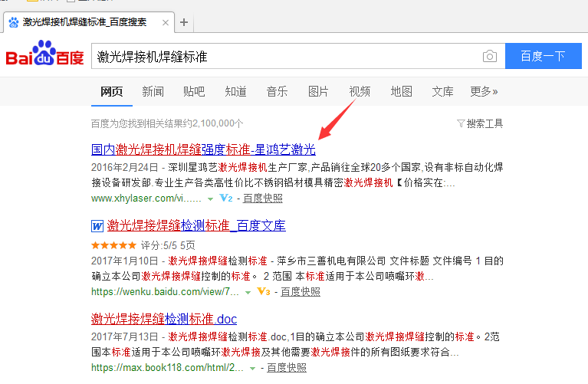Click the 搜索工具 filter option
The height and width of the screenshot is (384, 588).
pos(480,123)
